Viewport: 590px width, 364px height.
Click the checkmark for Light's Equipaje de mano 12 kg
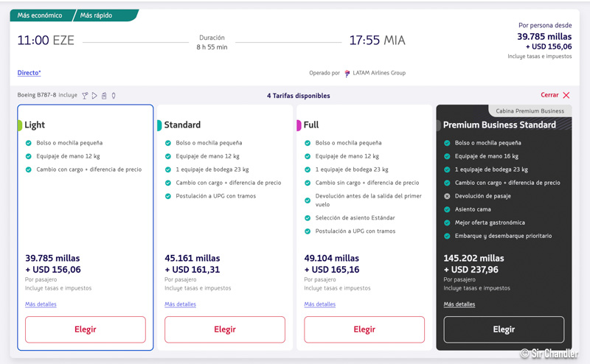point(29,156)
